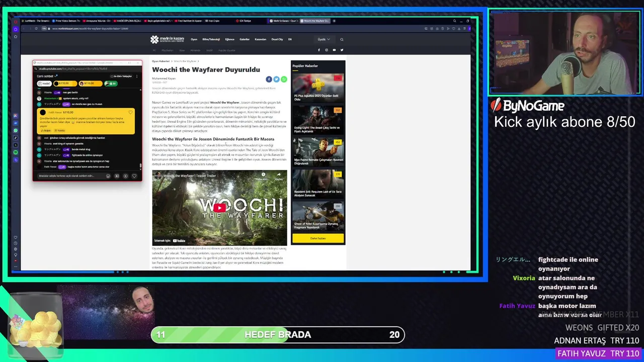Image resolution: width=644 pixels, height=362 pixels.
Task: Click the Hedef chip in live chat
Action: [45, 83]
